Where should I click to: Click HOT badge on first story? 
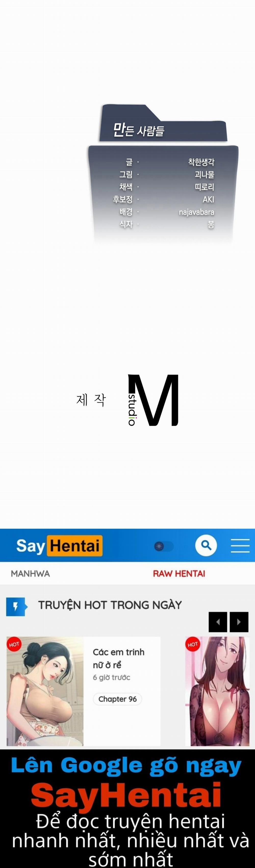click(14, 644)
